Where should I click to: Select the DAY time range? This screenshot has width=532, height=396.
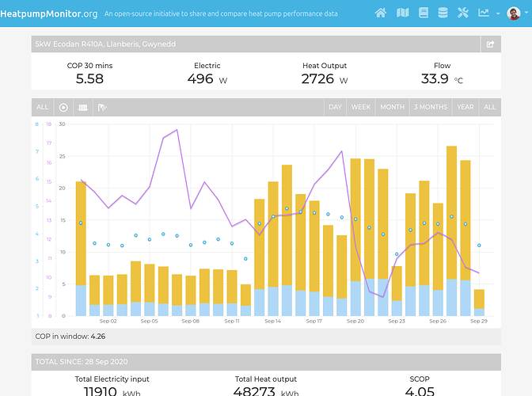pyautogui.click(x=335, y=107)
